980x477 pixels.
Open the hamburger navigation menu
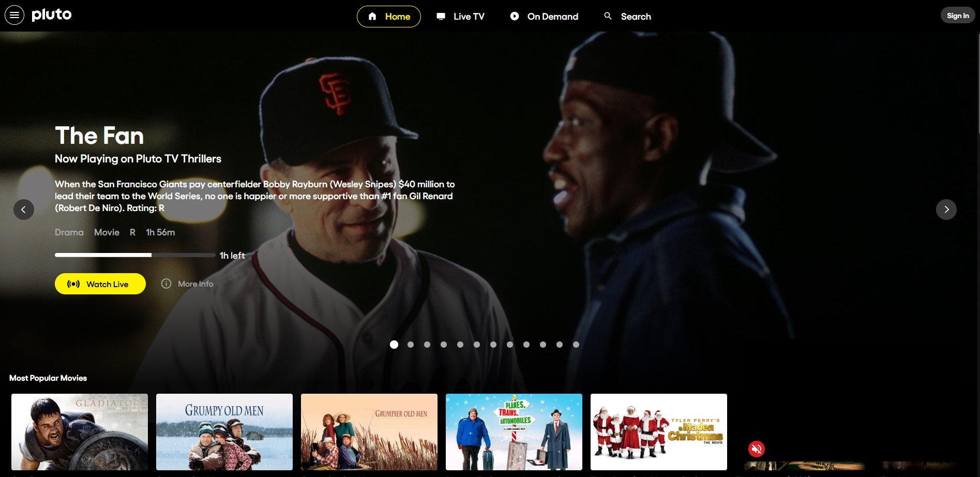click(x=15, y=14)
